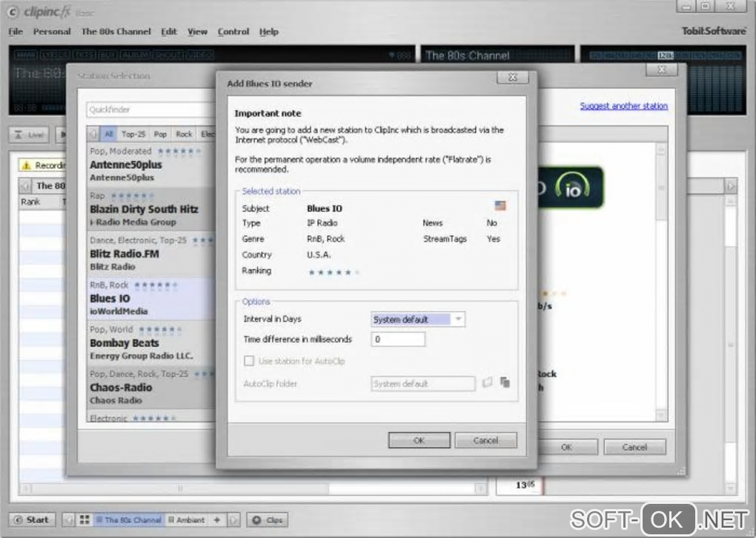Click the VIDEO display button
The width and height of the screenshot is (756, 538).
(x=199, y=55)
